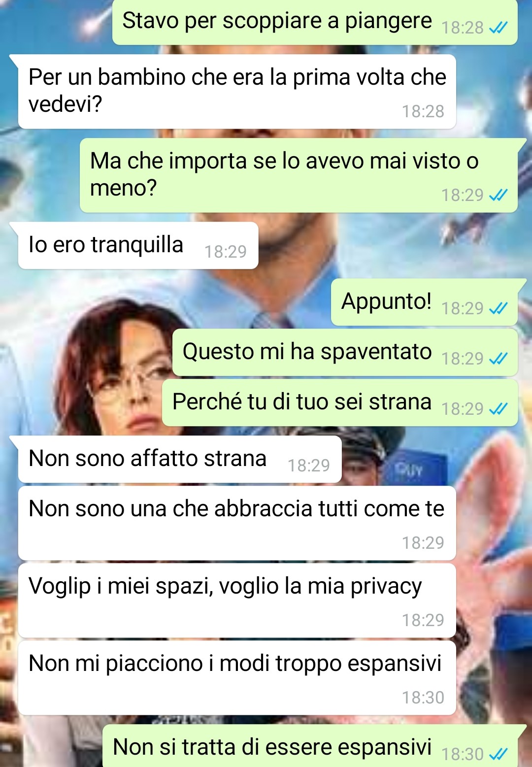This screenshot has width=532, height=767.
Task: Tap the "Appunto!" message bubble text
Action: pos(386,301)
